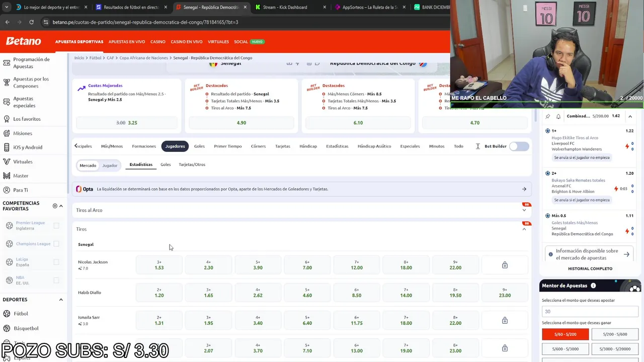
Task: Click the Mentor de Apuestas info icon
Action: (x=593, y=286)
